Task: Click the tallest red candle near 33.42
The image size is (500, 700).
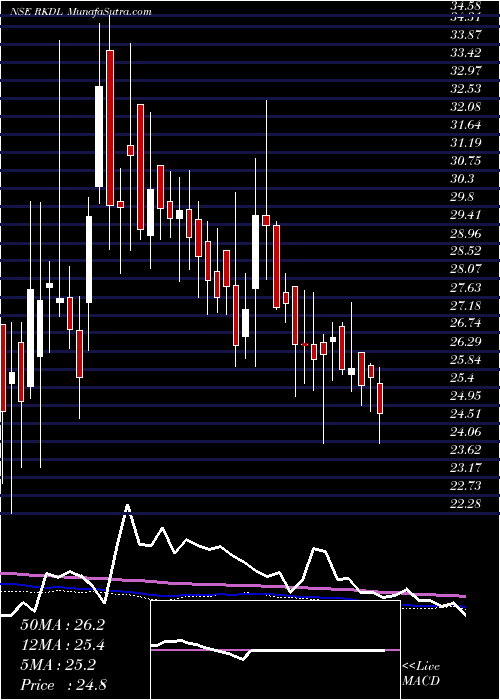Action: point(110,128)
